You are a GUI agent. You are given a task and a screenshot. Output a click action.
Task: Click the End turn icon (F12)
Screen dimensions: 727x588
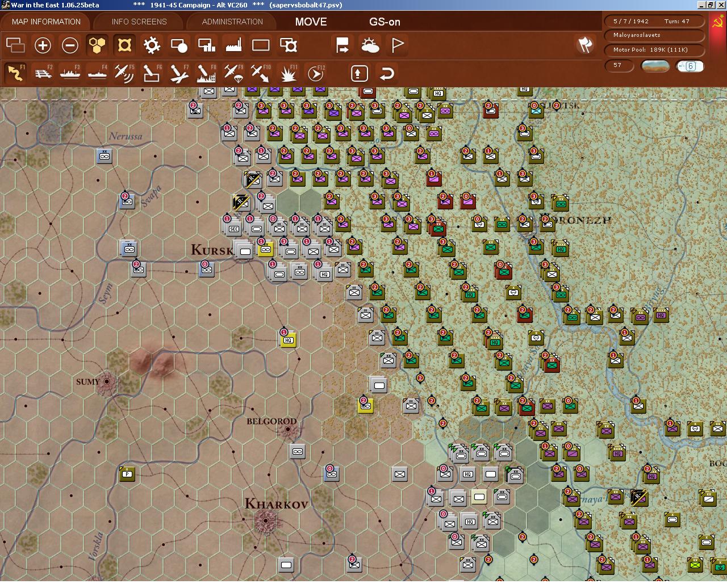[316, 73]
